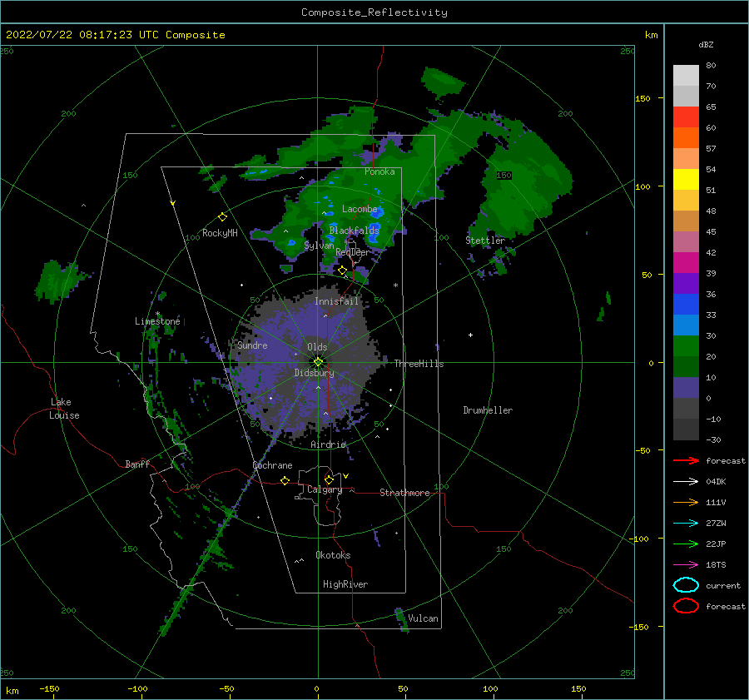749x700 pixels.
Task: Click the Stettler city label
Action: click(x=485, y=241)
